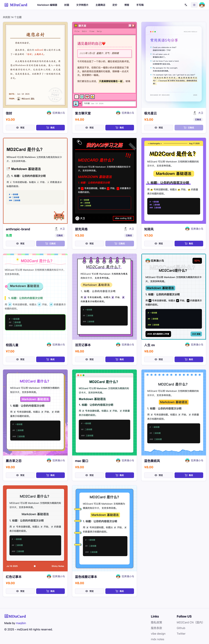The width and height of the screenshot is (209, 644).
Task: Click the author avatar on the 信封 card
Action: click(x=49, y=113)
